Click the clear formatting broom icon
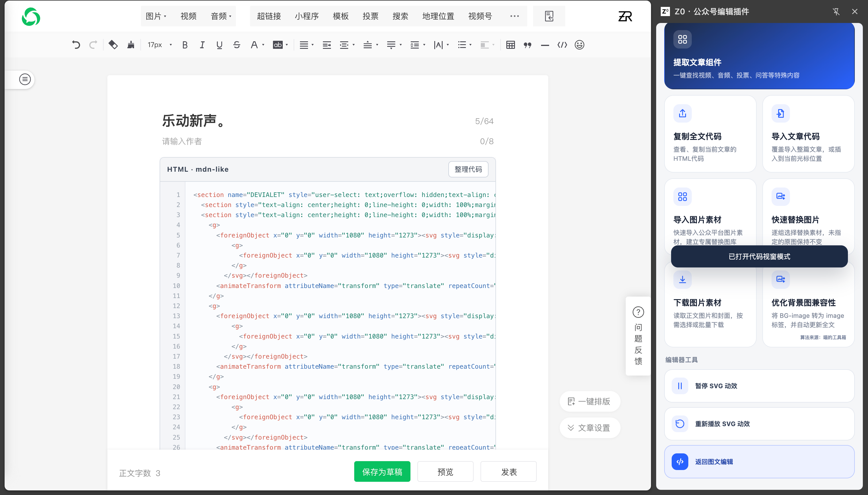The height and width of the screenshot is (495, 868). coord(131,45)
